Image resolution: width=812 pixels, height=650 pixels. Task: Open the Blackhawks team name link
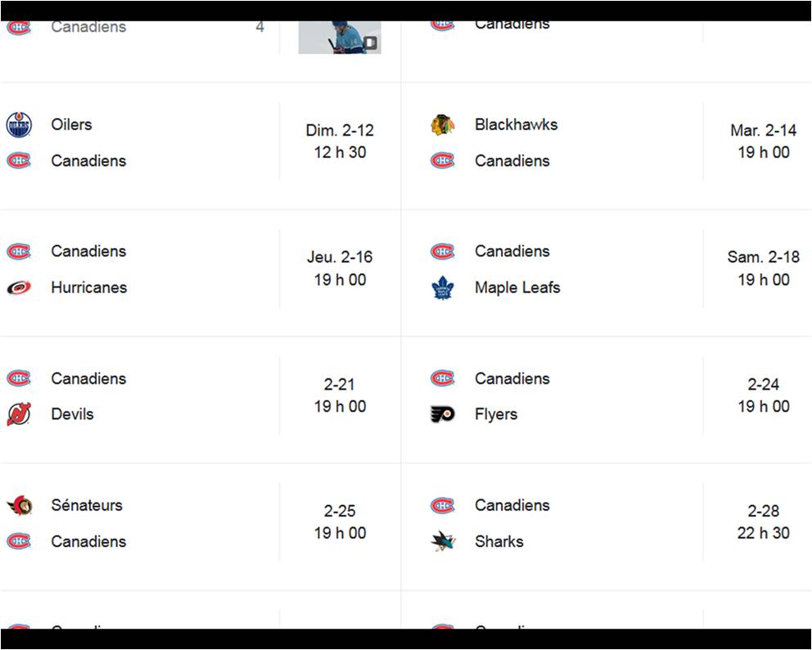[x=516, y=124]
